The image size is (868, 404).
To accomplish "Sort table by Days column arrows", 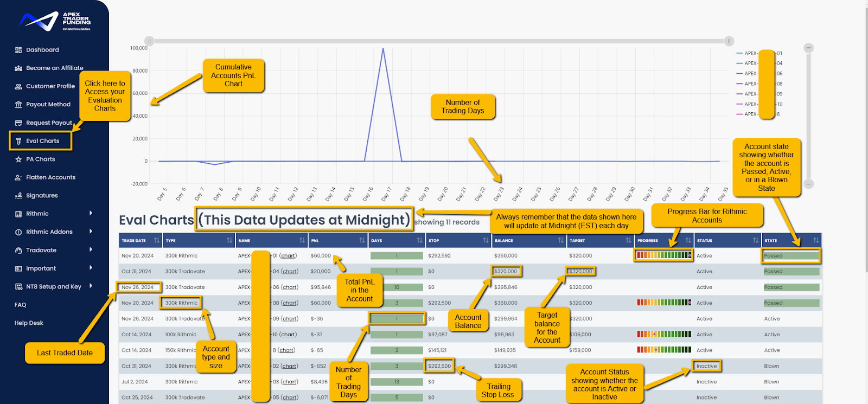I will tap(419, 240).
